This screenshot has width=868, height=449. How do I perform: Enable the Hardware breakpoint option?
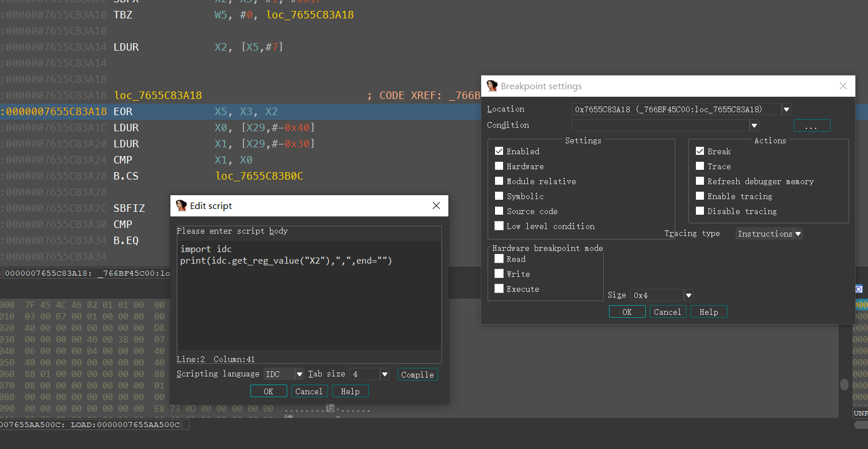[499, 166]
